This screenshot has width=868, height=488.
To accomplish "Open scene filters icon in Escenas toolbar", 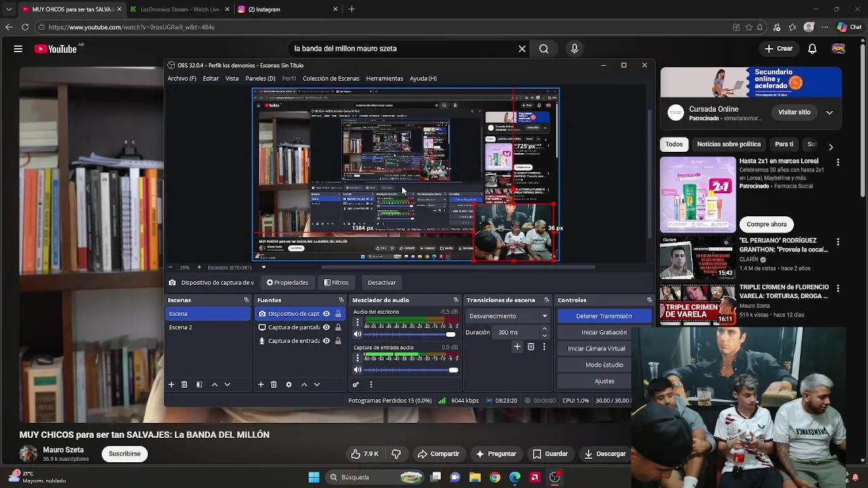I will [199, 384].
